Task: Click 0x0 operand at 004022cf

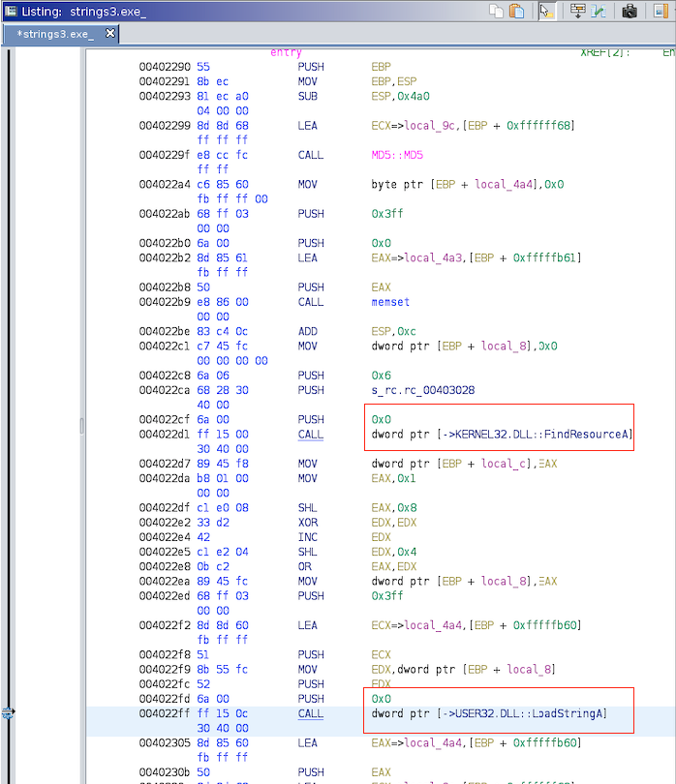Action: 382,419
